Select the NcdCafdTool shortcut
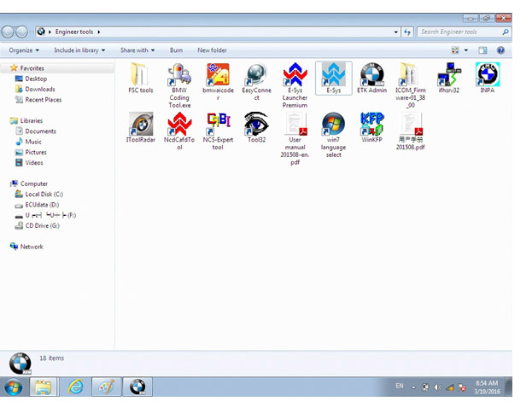Viewport: 532px width, 413px height. [179, 131]
